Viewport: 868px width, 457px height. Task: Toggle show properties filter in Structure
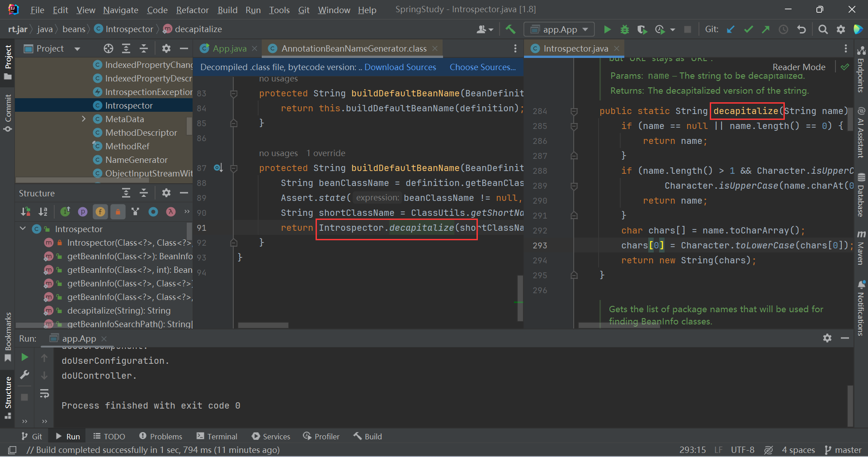click(83, 211)
